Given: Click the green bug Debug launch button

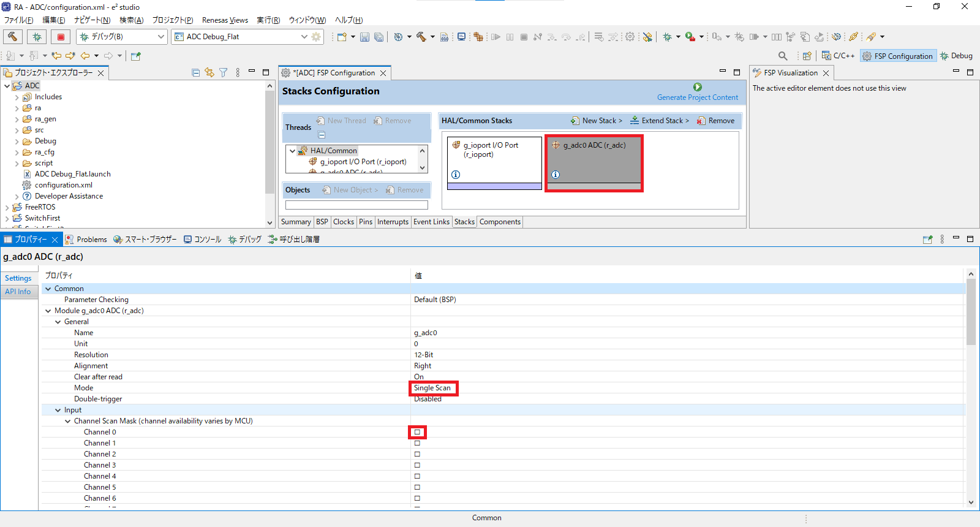Looking at the screenshot, I should click(x=37, y=37).
